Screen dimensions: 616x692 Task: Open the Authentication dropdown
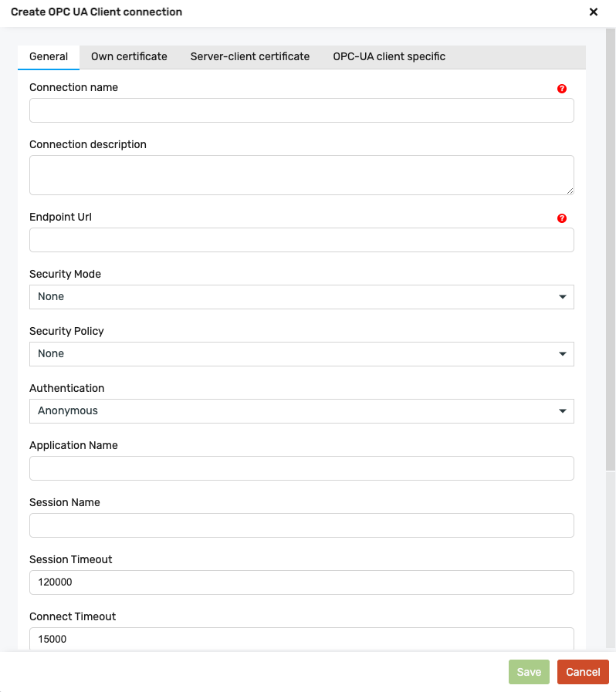coord(301,411)
